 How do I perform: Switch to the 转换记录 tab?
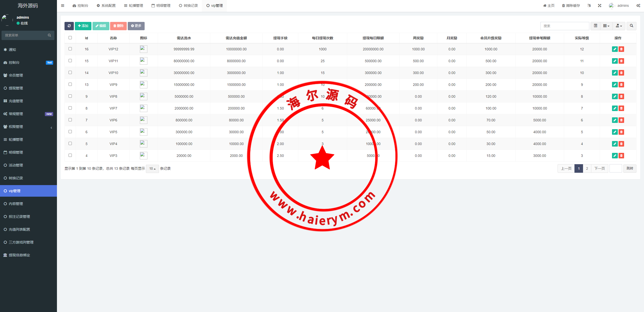point(188,6)
